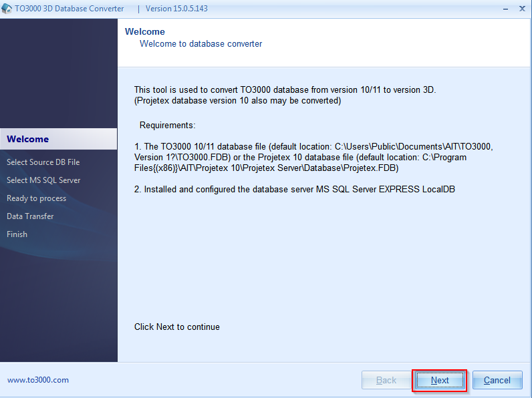The height and width of the screenshot is (398, 532).
Task: Click the '(Projetex database version 10' line
Action: click(237, 101)
